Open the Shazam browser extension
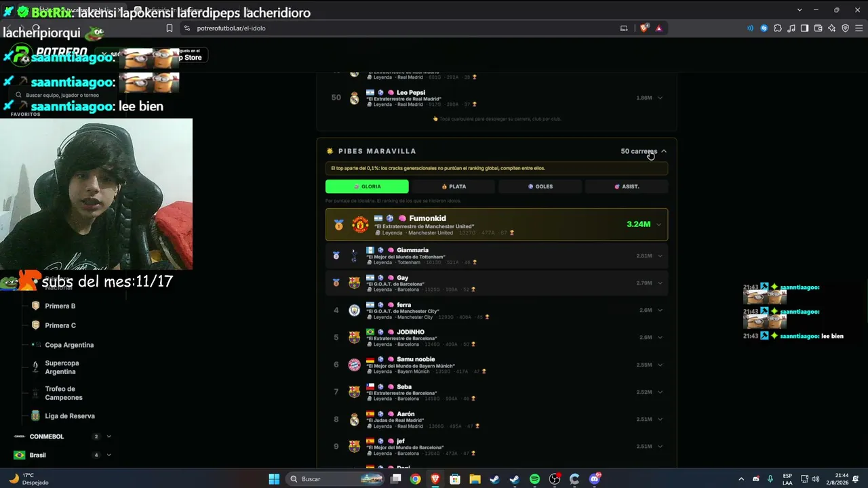 coord(764,28)
